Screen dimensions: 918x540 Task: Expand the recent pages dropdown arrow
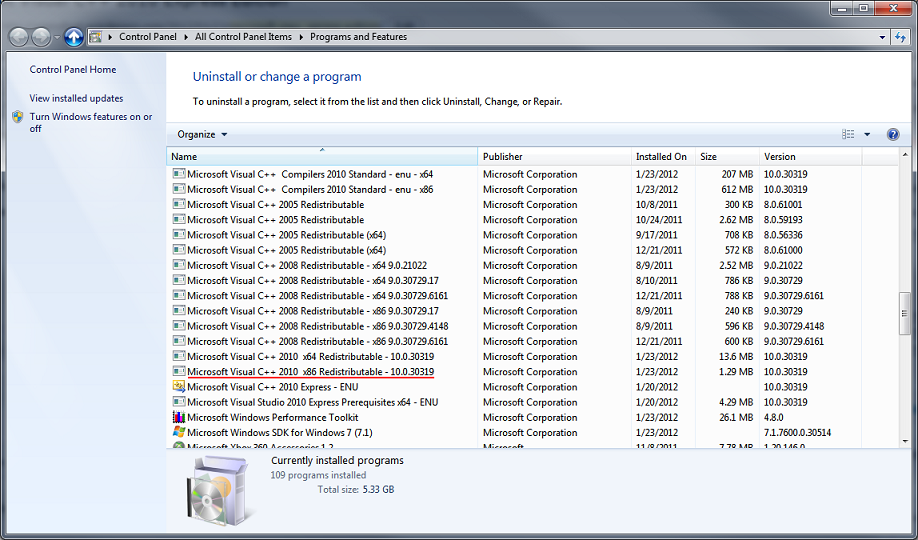(57, 37)
